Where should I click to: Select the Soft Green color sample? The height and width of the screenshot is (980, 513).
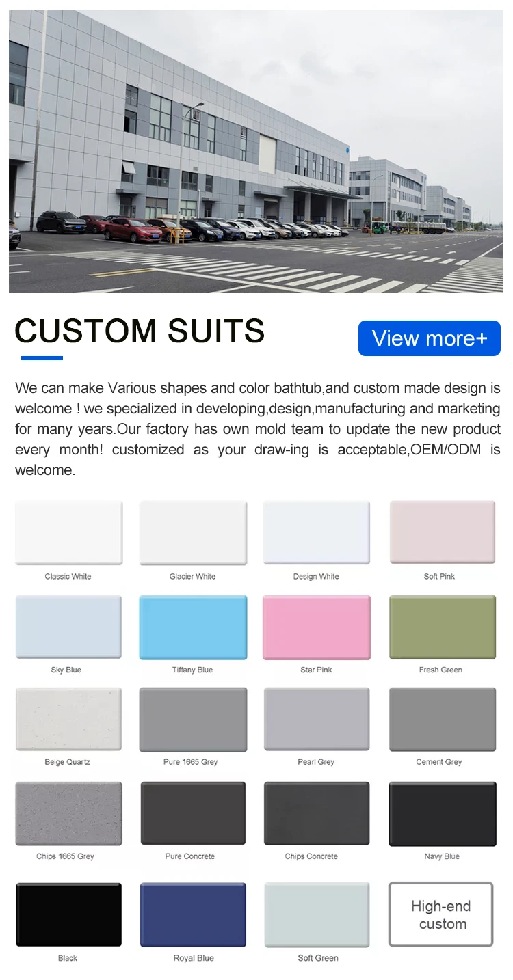(x=317, y=914)
